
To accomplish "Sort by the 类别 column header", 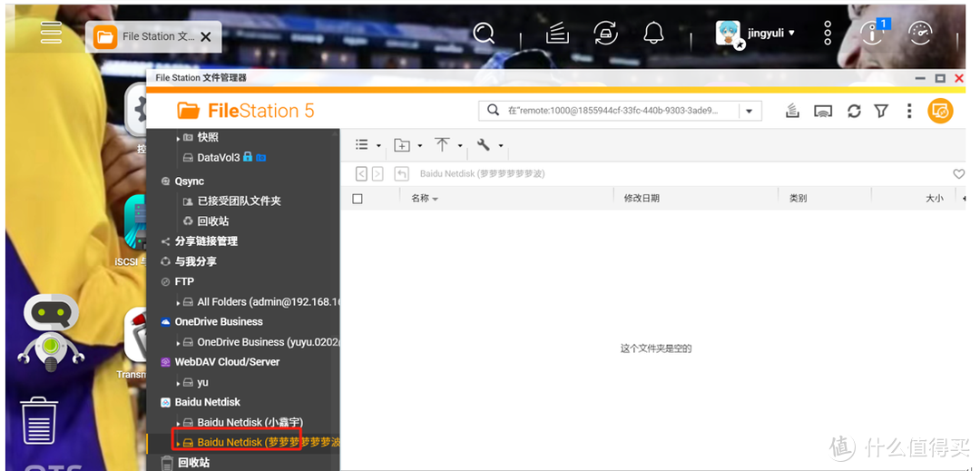I will (798, 199).
